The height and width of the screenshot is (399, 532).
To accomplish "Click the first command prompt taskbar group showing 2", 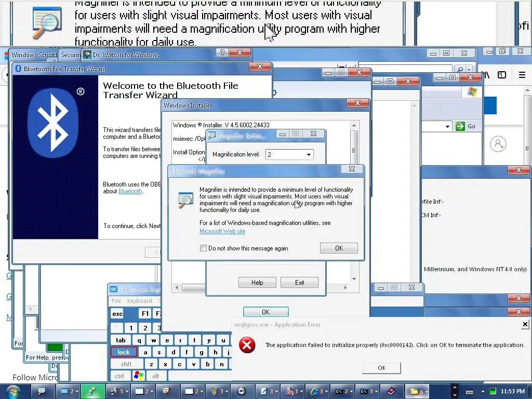I will click(x=343, y=391).
